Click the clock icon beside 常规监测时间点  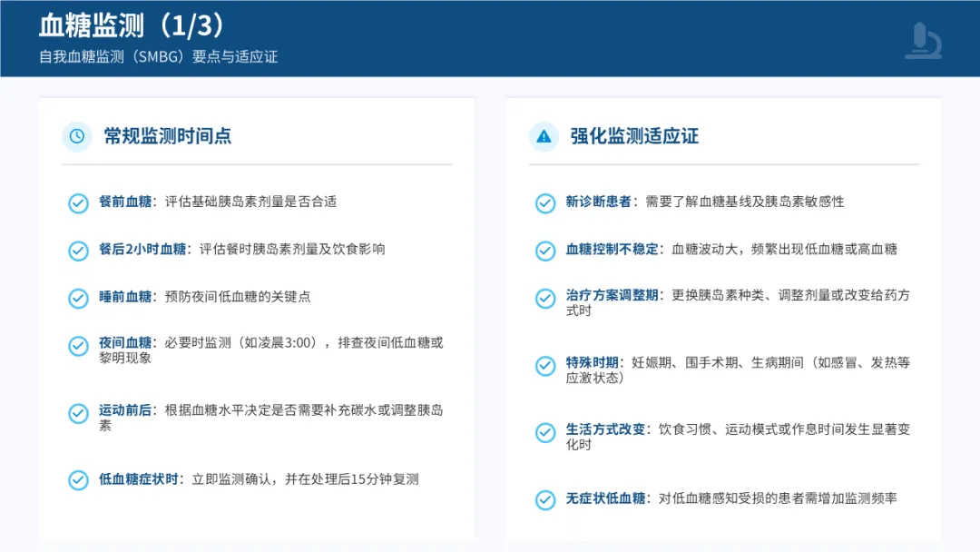[x=77, y=135]
